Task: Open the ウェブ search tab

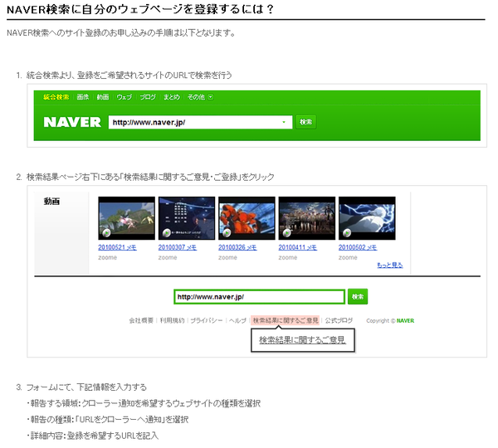Action: click(x=124, y=97)
